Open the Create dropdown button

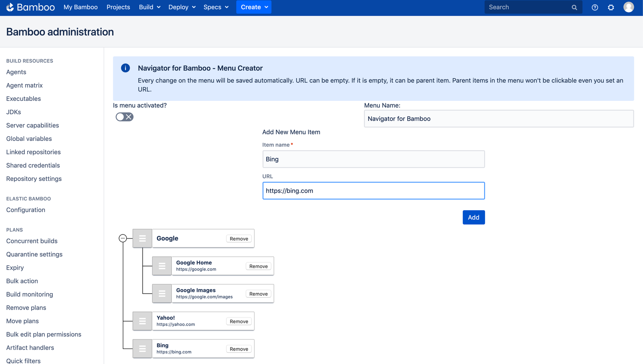(x=254, y=7)
